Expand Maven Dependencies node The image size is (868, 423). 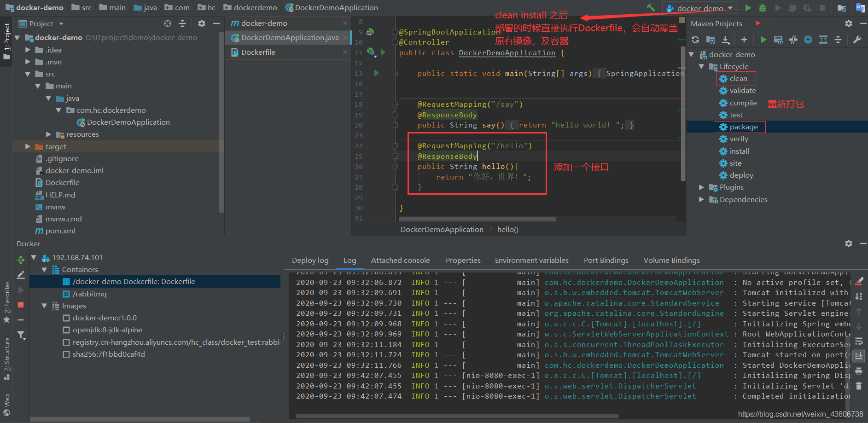tap(701, 200)
